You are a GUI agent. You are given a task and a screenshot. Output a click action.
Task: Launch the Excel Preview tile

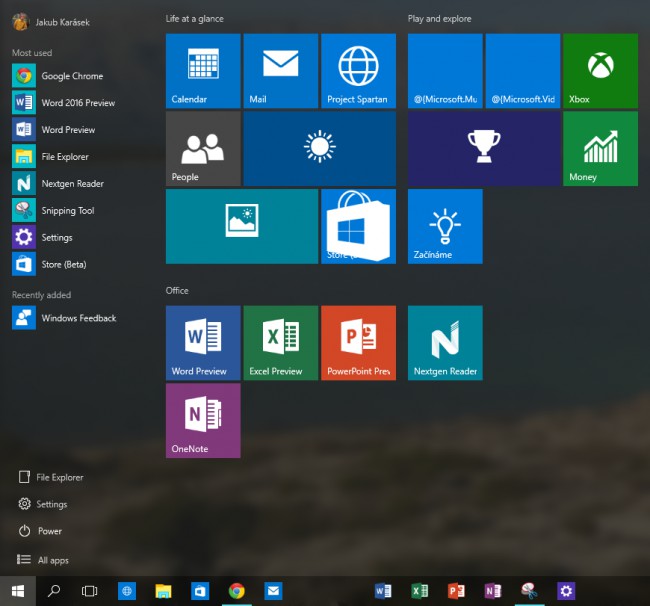pyautogui.click(x=281, y=343)
